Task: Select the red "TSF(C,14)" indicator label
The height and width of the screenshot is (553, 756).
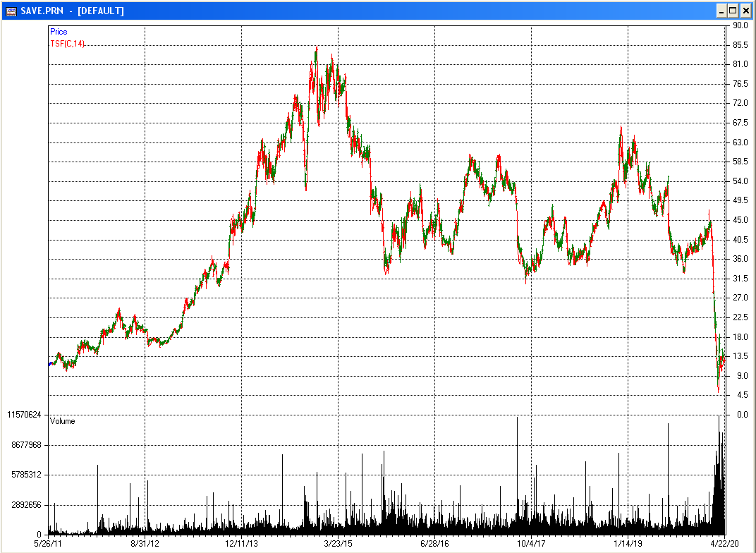Action: tap(68, 44)
